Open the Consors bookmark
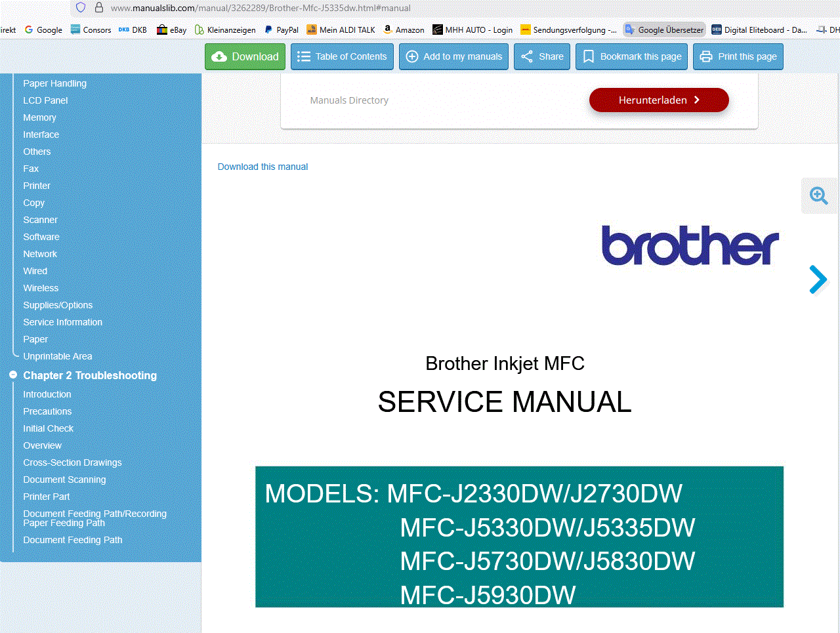Image resolution: width=840 pixels, height=633 pixels. click(x=91, y=30)
